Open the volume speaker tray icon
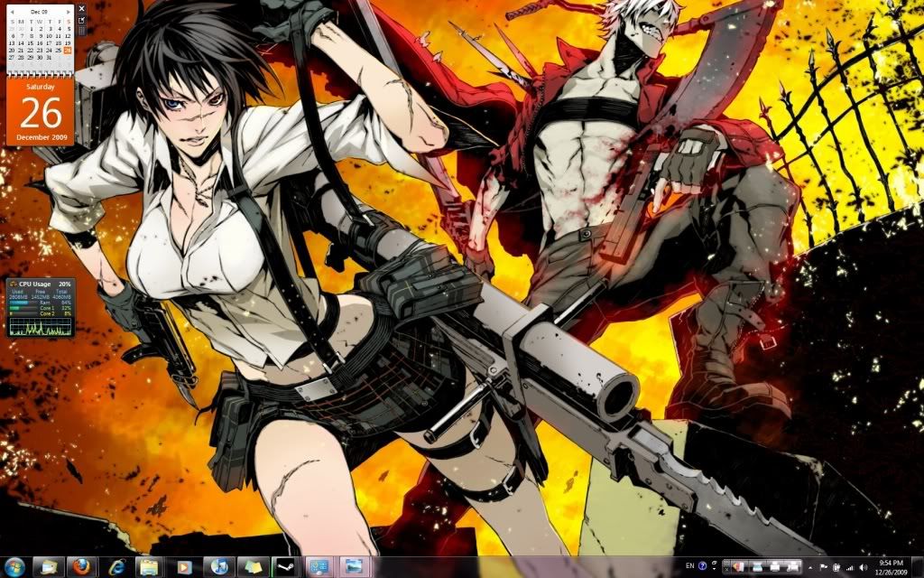 (864, 567)
